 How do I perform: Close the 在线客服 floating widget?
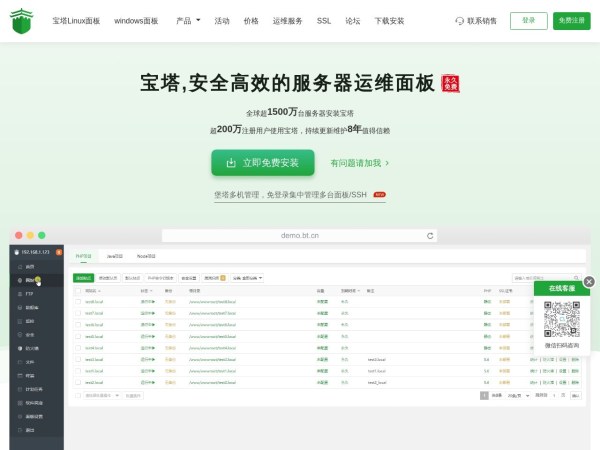589,282
